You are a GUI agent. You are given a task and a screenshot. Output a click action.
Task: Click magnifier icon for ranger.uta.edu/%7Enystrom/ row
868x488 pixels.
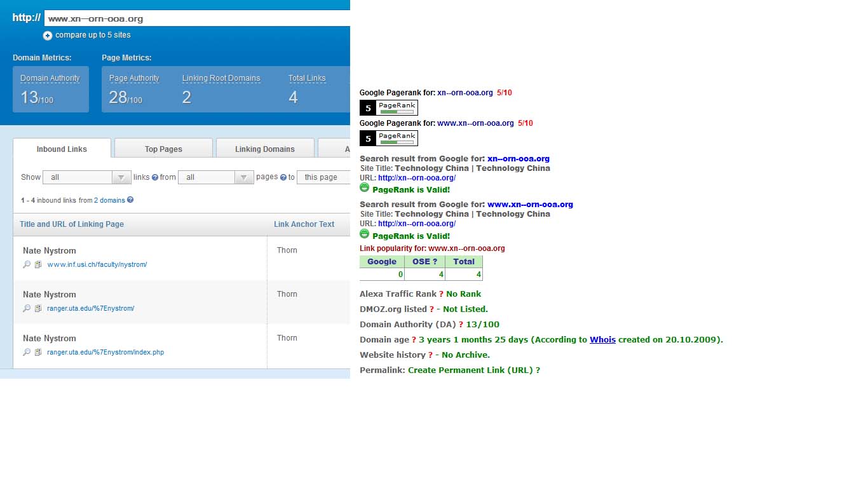click(x=27, y=308)
